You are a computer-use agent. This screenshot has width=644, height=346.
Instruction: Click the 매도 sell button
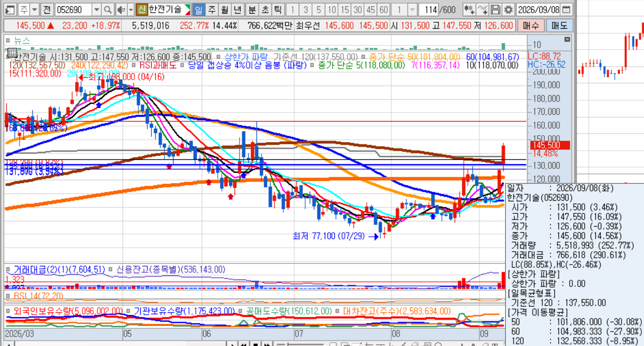coord(560,25)
